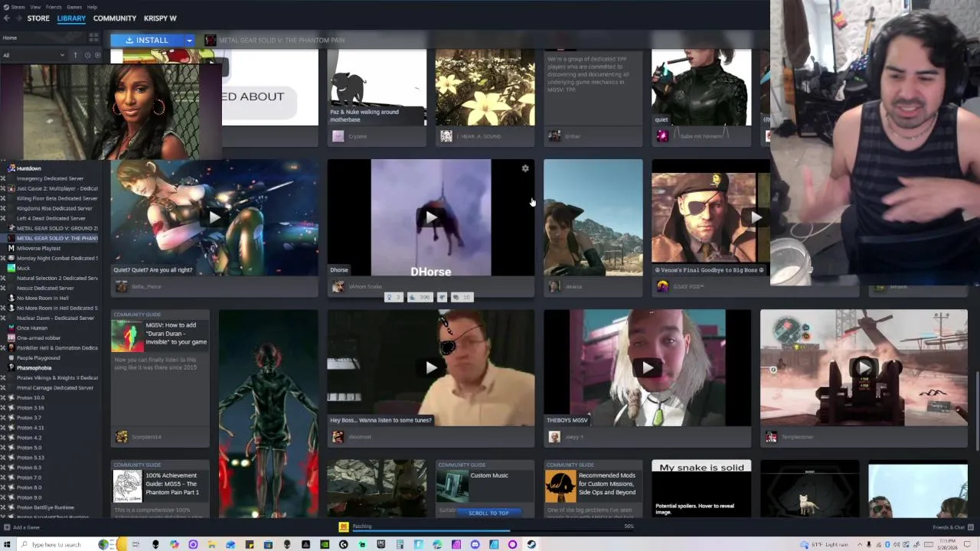The width and height of the screenshot is (980, 551).
Task: Select Mikoverse Playtest in the library
Action: [38, 248]
